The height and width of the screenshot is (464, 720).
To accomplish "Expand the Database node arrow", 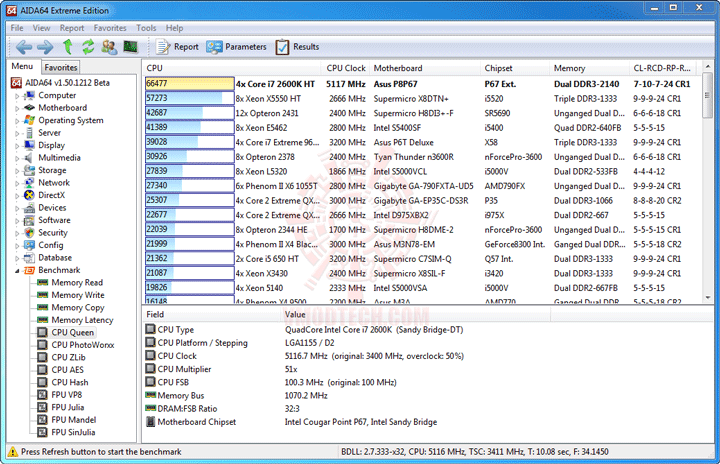I will point(17,258).
